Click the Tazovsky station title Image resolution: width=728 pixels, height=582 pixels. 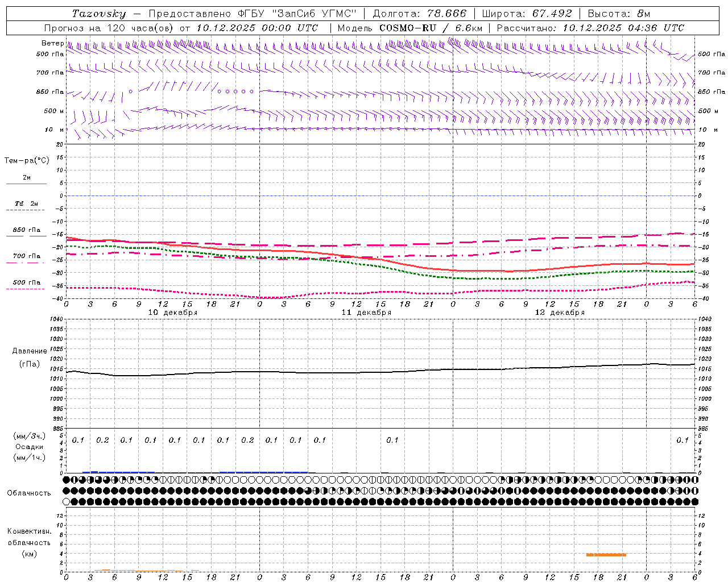coord(98,14)
